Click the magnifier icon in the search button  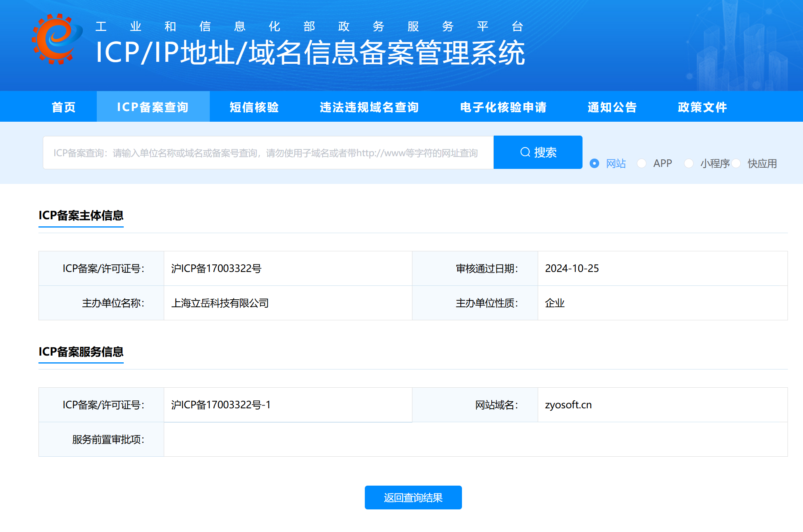tap(525, 152)
